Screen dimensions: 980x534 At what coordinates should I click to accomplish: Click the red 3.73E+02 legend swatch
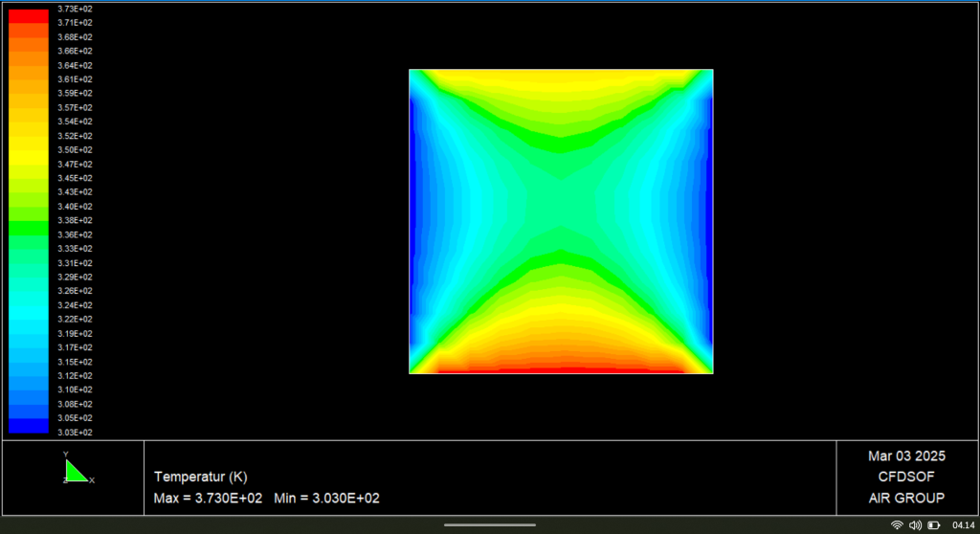28,15
